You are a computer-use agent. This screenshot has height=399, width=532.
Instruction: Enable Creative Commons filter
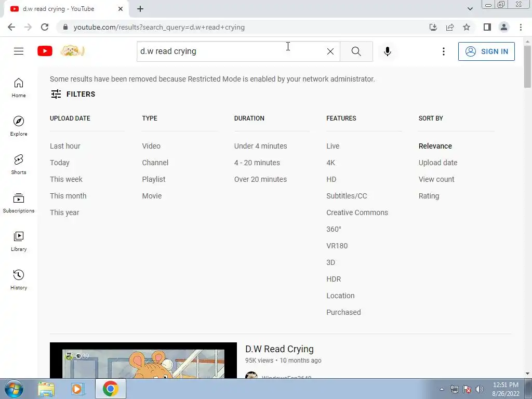357,212
